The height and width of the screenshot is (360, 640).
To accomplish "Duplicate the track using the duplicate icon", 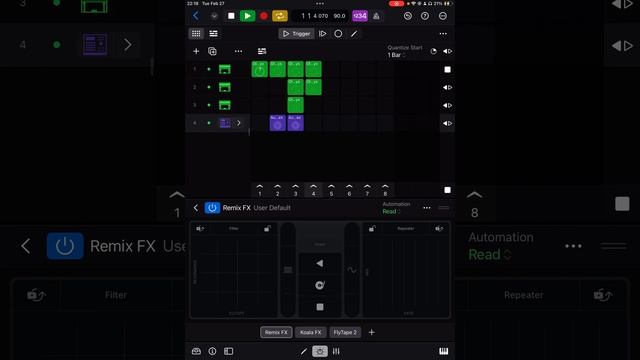I will (212, 51).
